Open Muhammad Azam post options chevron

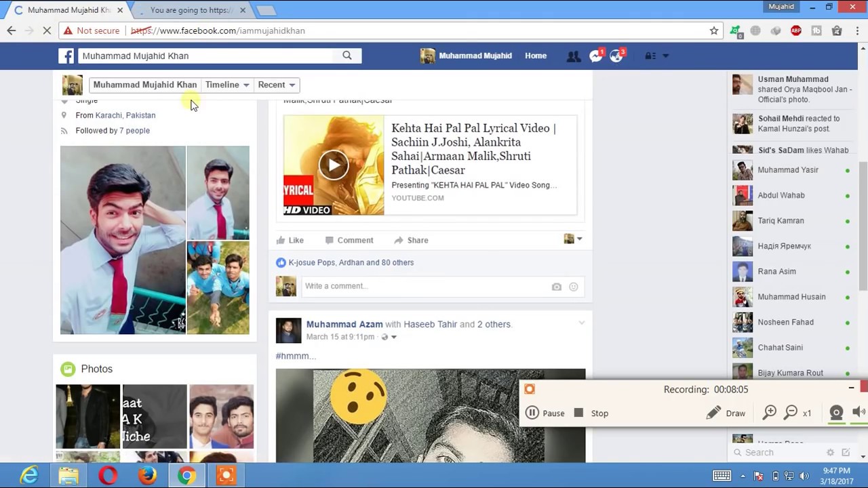coord(581,323)
